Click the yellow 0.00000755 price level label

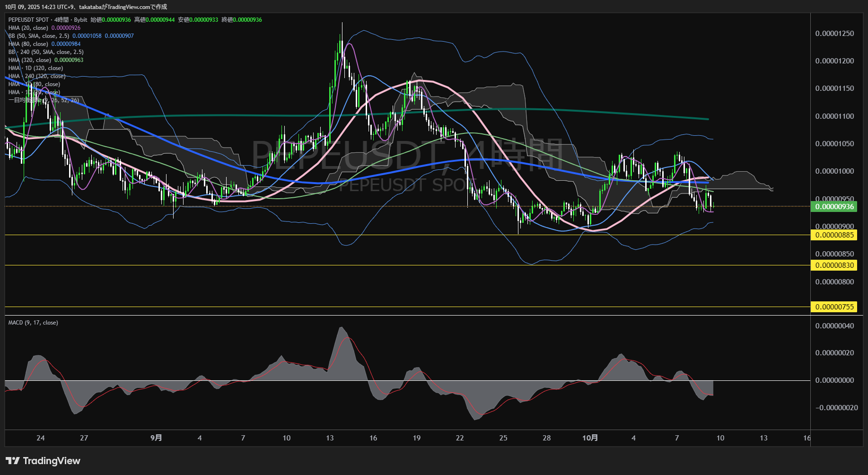click(x=835, y=307)
